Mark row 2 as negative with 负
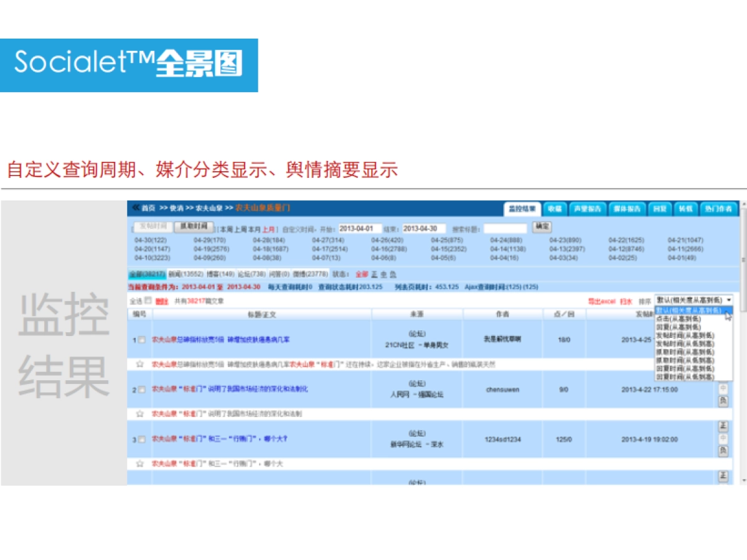 [x=723, y=401]
